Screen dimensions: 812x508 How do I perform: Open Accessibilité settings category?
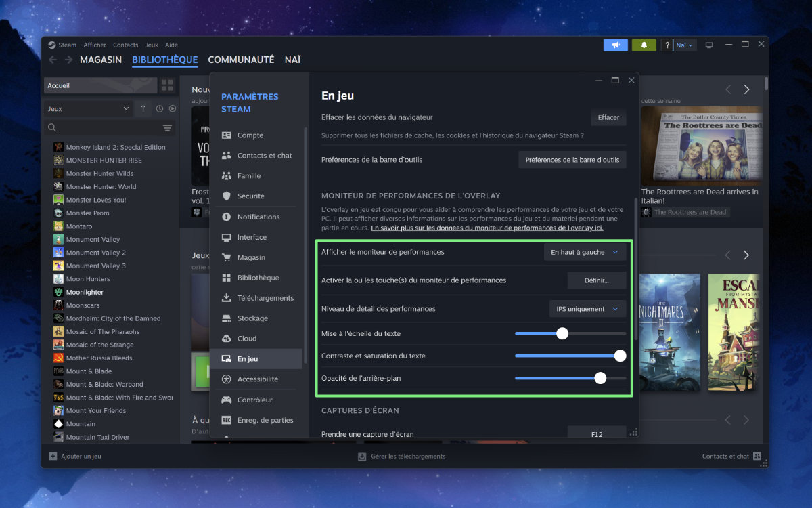point(256,379)
